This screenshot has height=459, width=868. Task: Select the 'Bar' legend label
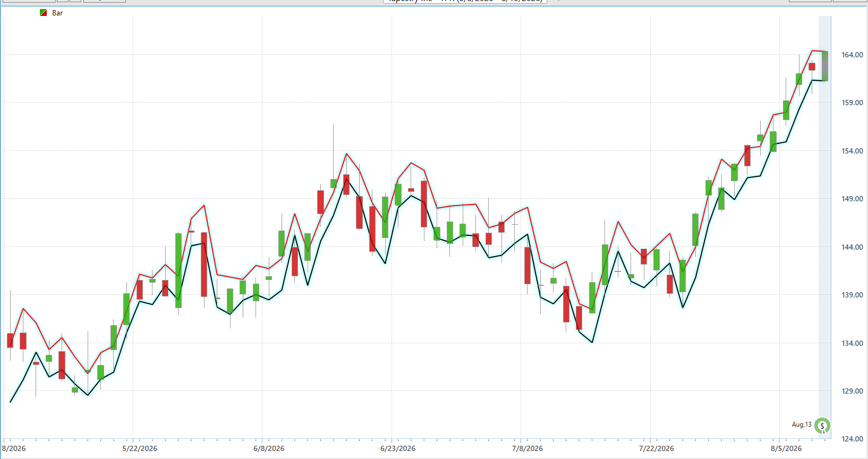tap(57, 13)
